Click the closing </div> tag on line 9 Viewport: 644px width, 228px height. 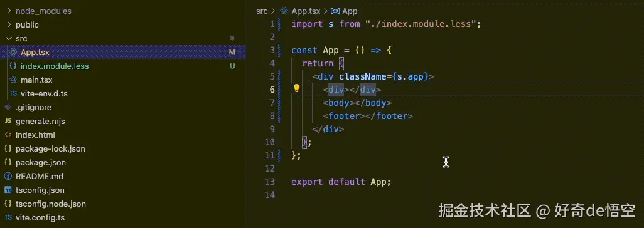click(x=328, y=129)
